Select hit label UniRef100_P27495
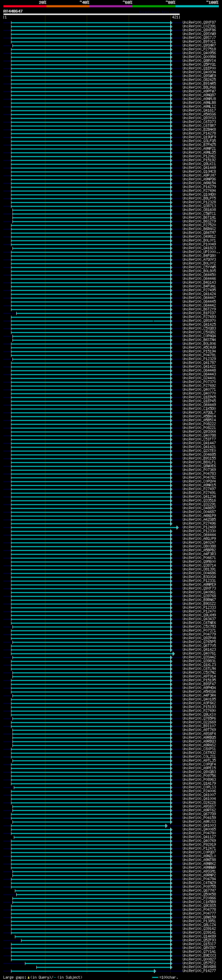Image resolution: width=222 pixels, height=980 pixels. (x=199, y=290)
